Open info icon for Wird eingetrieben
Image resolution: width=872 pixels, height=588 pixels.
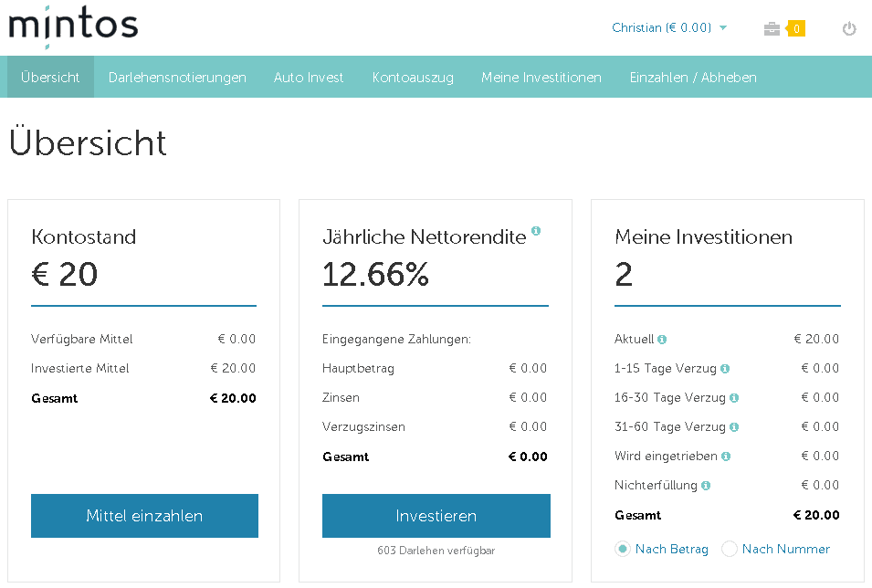click(x=725, y=457)
